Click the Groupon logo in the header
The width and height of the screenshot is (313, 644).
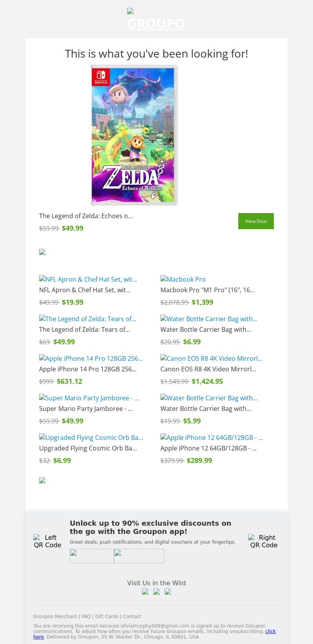pyautogui.click(x=156, y=20)
